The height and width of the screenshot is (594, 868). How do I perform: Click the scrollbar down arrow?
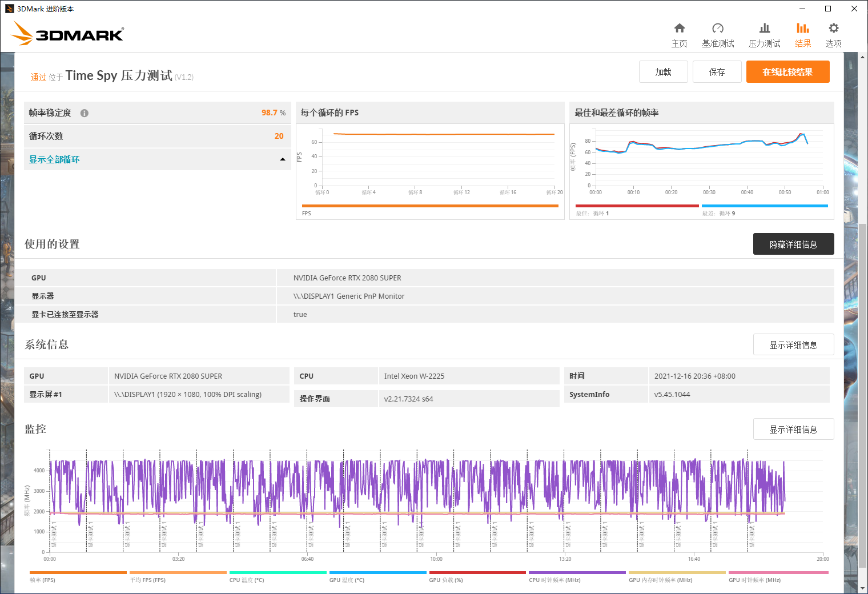click(862, 588)
